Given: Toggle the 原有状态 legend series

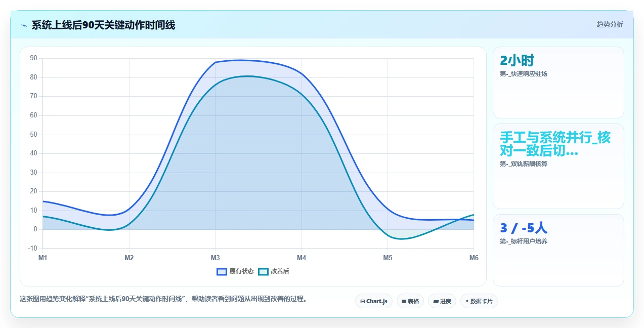Looking at the screenshot, I should pos(235,271).
